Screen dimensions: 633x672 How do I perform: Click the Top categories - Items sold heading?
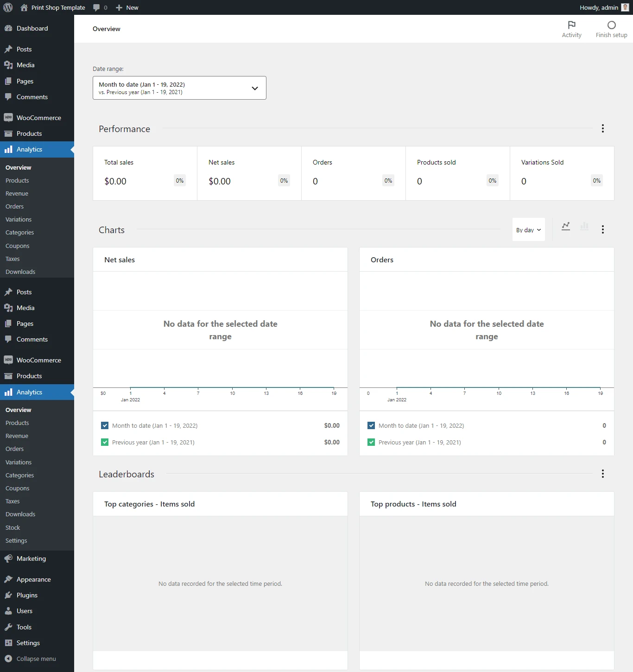click(x=149, y=504)
